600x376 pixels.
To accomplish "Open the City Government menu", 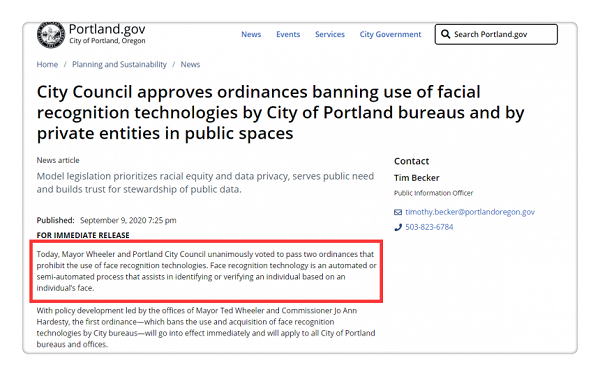I will [390, 34].
